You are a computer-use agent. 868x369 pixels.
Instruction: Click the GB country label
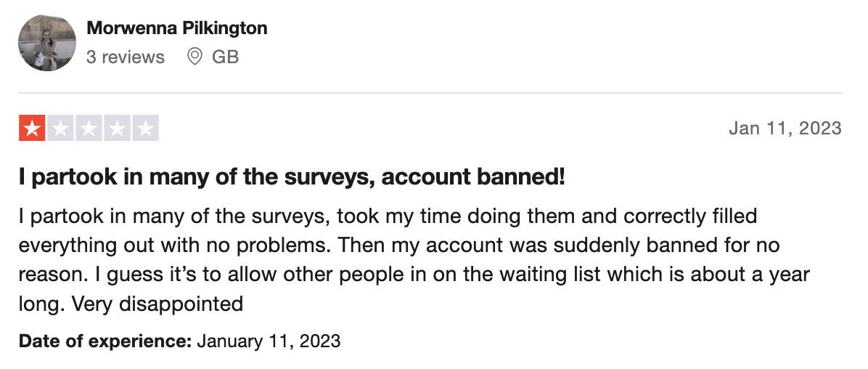pos(225,57)
